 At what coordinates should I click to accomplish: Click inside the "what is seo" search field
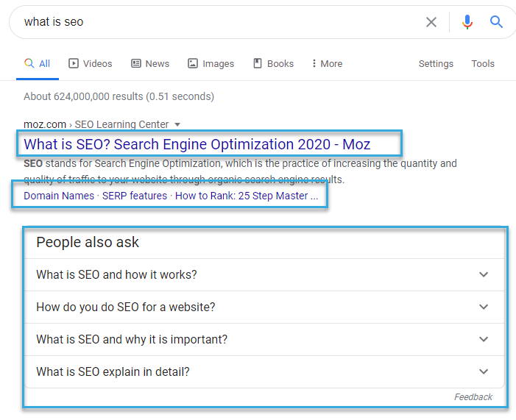click(x=221, y=22)
